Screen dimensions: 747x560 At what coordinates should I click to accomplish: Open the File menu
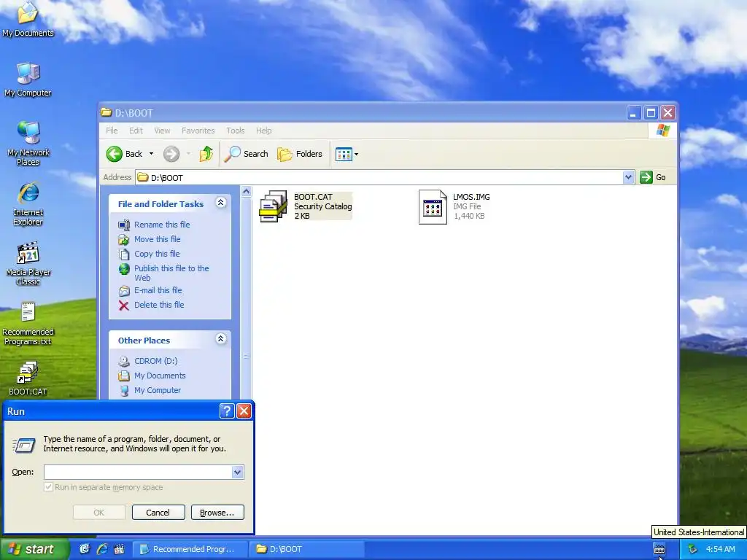pyautogui.click(x=112, y=131)
